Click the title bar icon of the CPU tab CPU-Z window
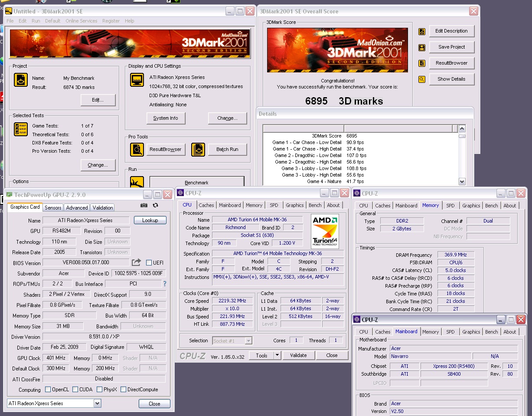Image resolution: width=532 pixels, height=416 pixels. [180, 193]
